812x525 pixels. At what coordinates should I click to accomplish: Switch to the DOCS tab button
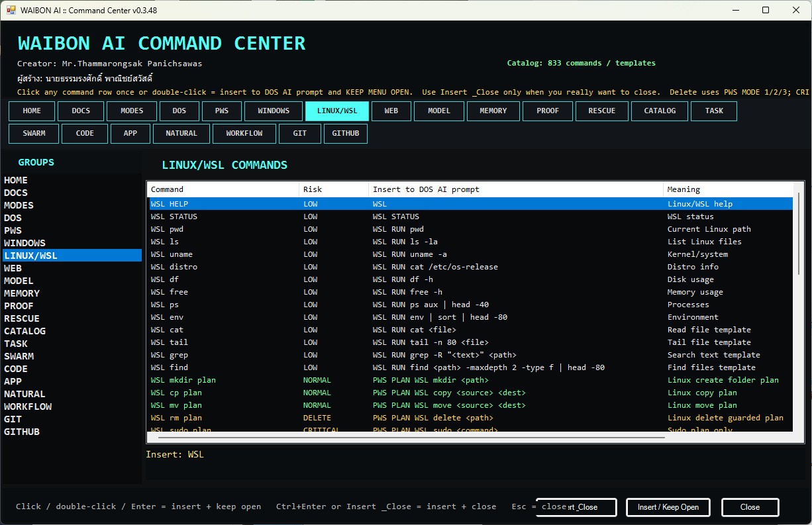(81, 111)
